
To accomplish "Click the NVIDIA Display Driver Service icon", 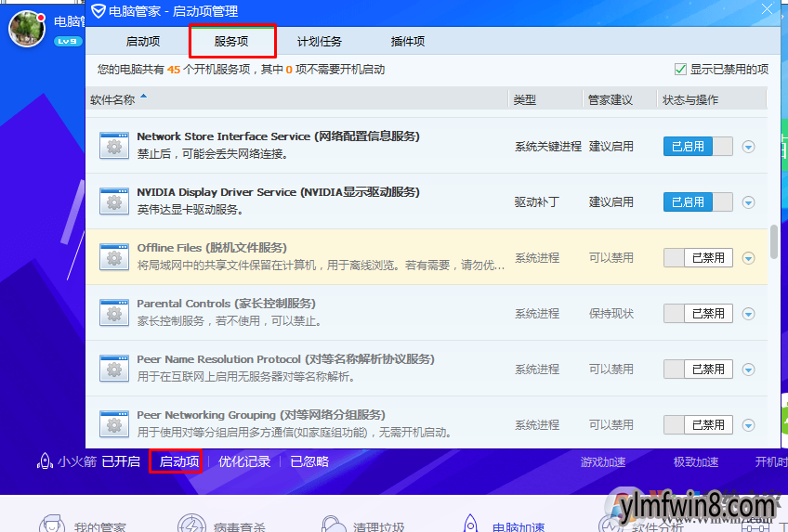I will click(x=114, y=201).
